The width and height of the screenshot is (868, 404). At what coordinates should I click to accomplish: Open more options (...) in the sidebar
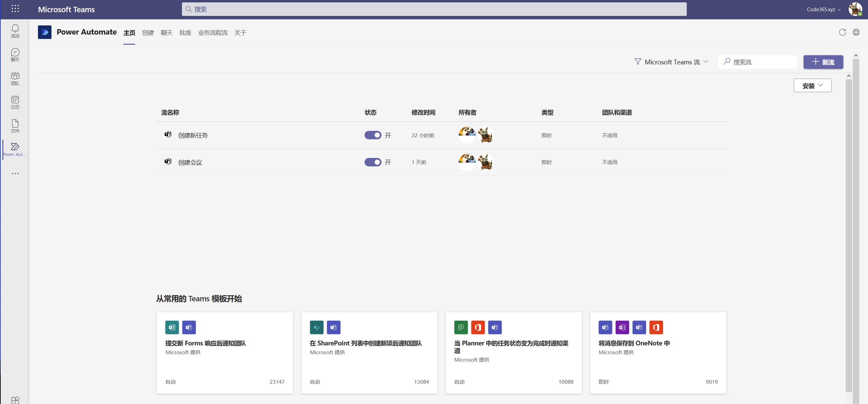point(15,174)
